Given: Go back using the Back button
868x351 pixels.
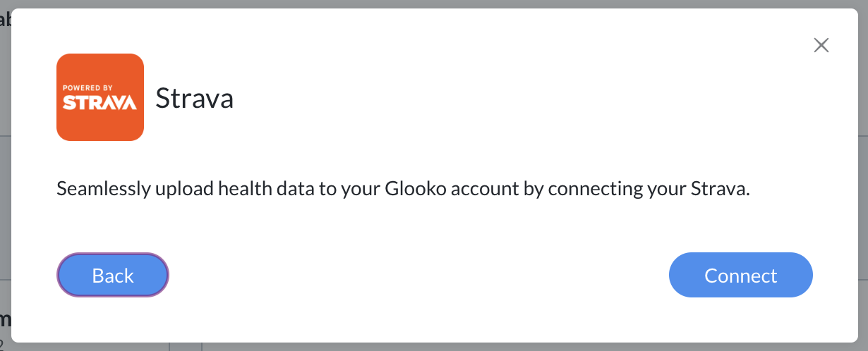Looking at the screenshot, I should [113, 275].
